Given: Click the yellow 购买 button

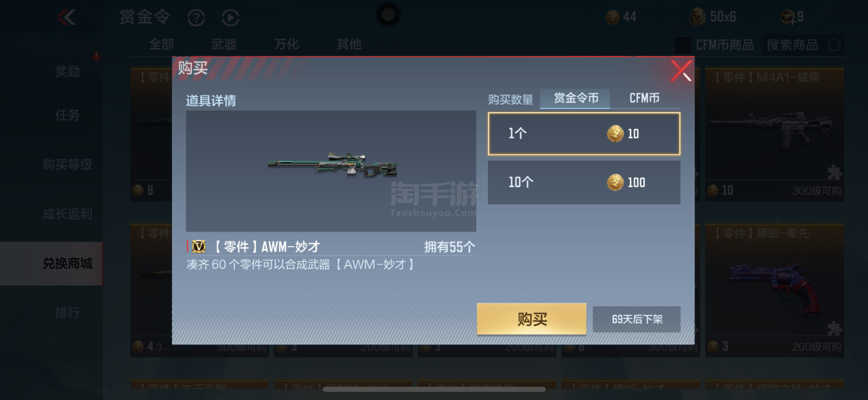Looking at the screenshot, I should tap(531, 319).
